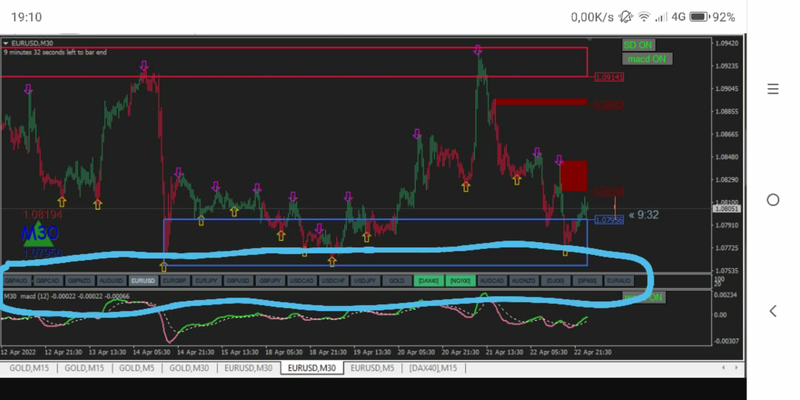The height and width of the screenshot is (400, 800).
Task: Click the chart tabs scroll-right arrow
Action: click(736, 368)
